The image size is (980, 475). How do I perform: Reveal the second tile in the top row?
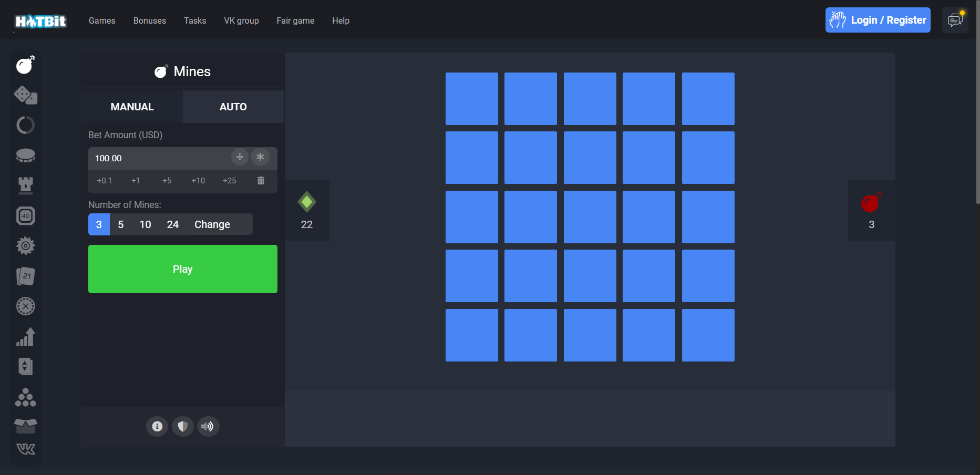[531, 99]
